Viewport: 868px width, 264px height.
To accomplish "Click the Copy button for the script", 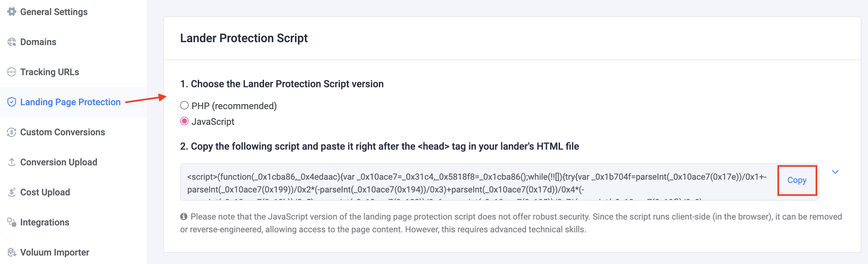I will tap(797, 180).
